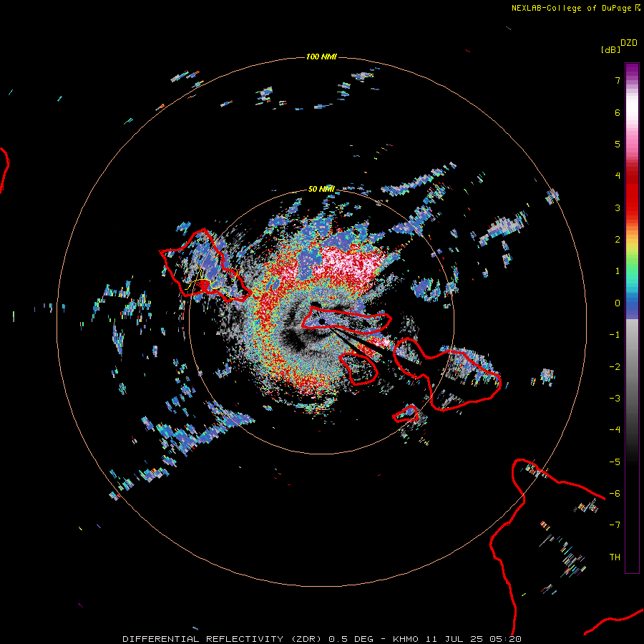The width and height of the screenshot is (644, 644).
Task: Click the -7 value on color scale
Action: [x=615, y=525]
